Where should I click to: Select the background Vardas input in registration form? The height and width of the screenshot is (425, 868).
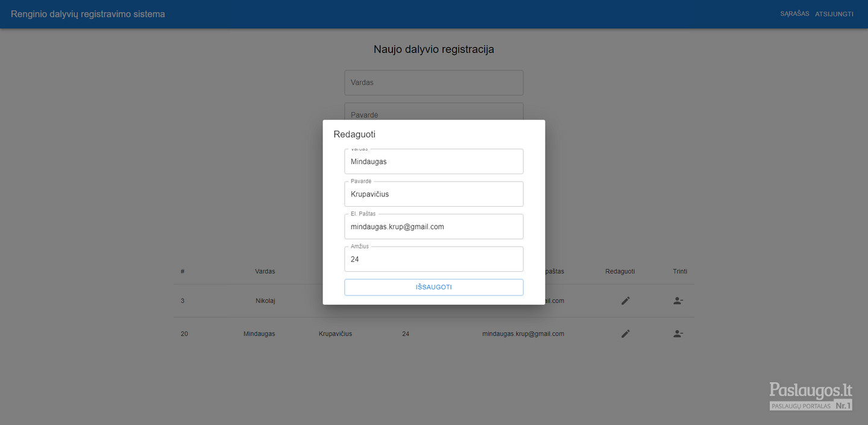point(434,83)
